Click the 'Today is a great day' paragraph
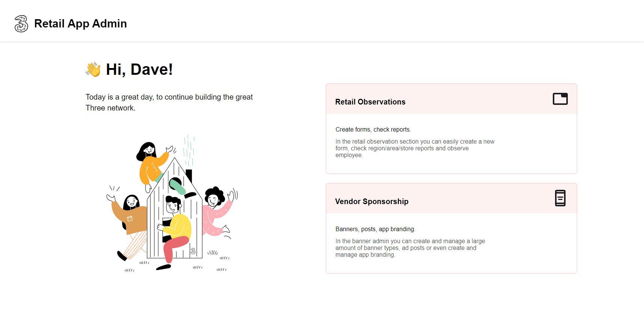The width and height of the screenshot is (644, 333). 169,102
